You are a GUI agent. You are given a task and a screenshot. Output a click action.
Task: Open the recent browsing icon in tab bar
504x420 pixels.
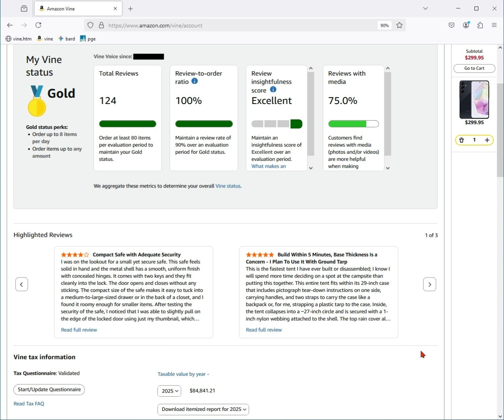pos(24,9)
